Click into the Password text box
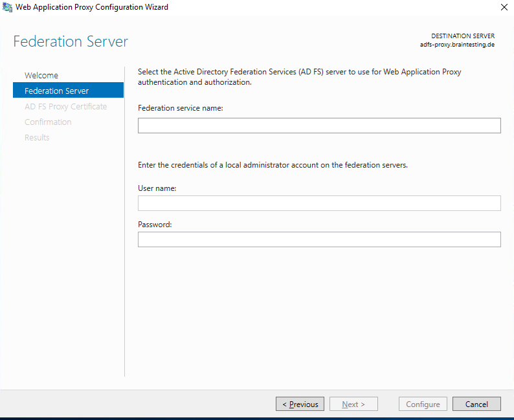The image size is (514, 420). (x=319, y=239)
